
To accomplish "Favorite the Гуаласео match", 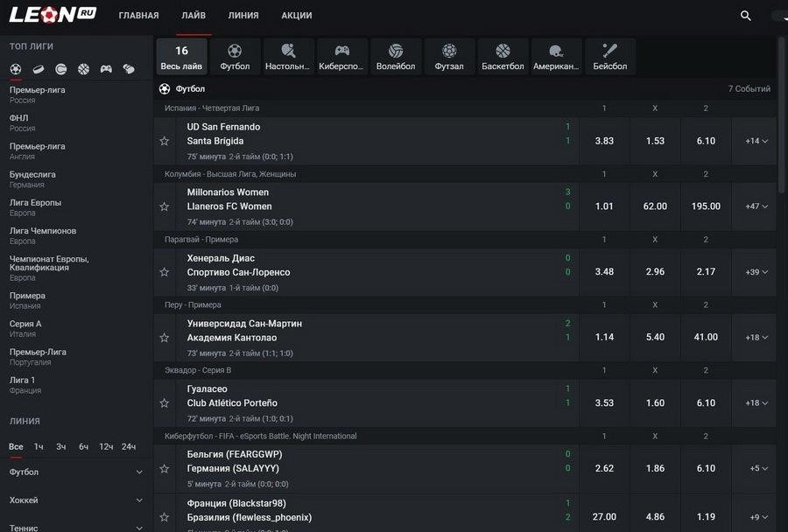I will [165, 402].
